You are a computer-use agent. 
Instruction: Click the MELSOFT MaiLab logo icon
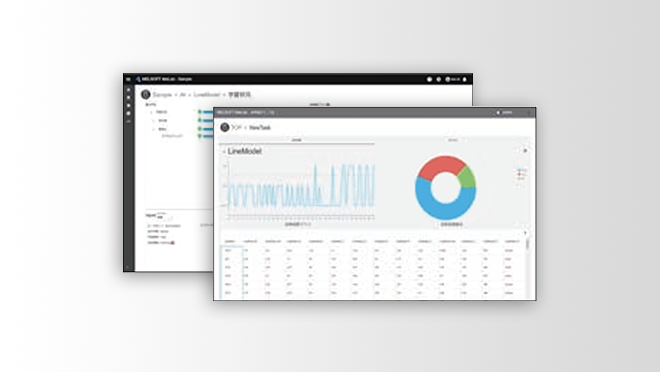[x=138, y=79]
